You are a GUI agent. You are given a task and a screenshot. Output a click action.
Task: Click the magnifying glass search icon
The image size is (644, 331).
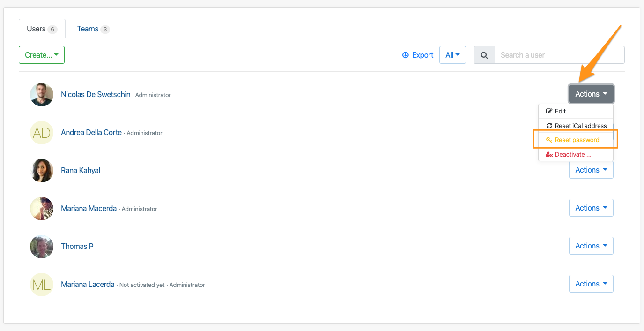(x=484, y=55)
